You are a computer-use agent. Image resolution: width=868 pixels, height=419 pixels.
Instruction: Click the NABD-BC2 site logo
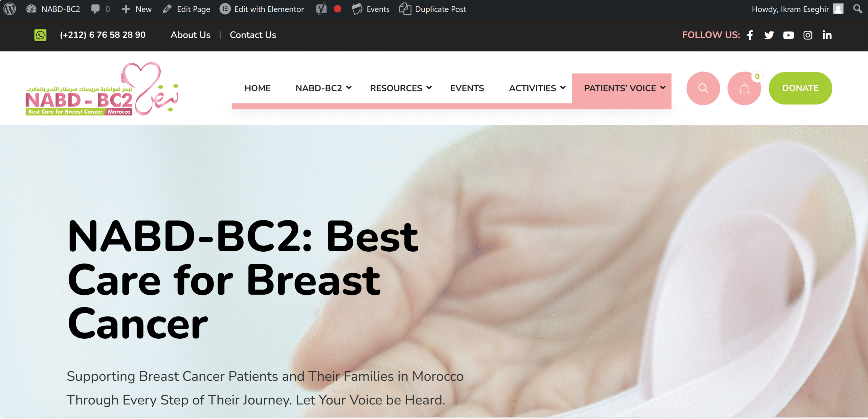tap(102, 89)
